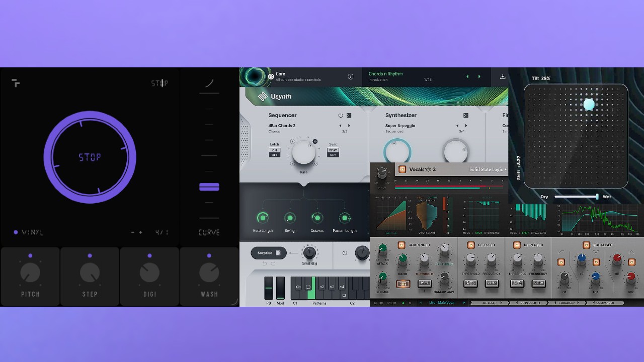Click the preset download icon in the top bar
644x362 pixels.
[x=502, y=76]
